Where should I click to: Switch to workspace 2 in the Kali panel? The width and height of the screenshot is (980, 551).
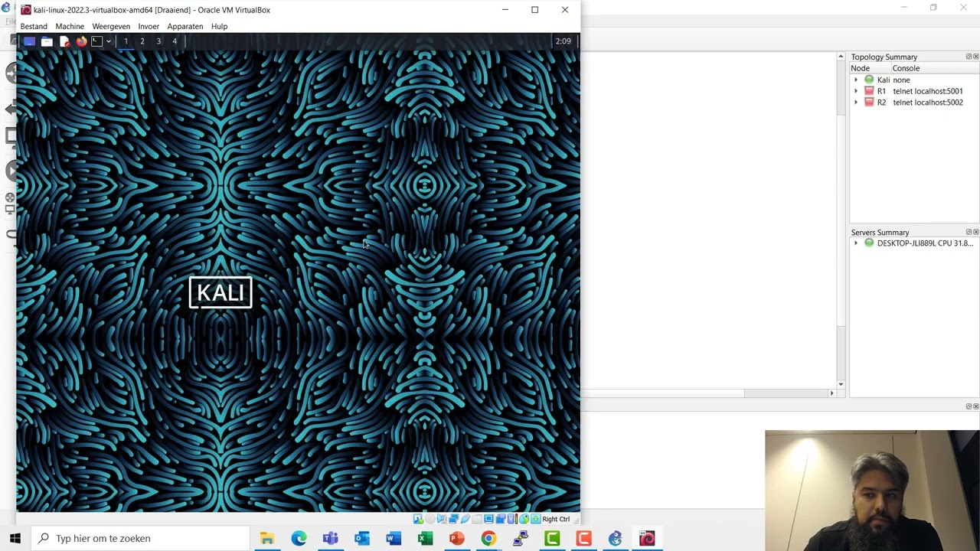tap(142, 41)
